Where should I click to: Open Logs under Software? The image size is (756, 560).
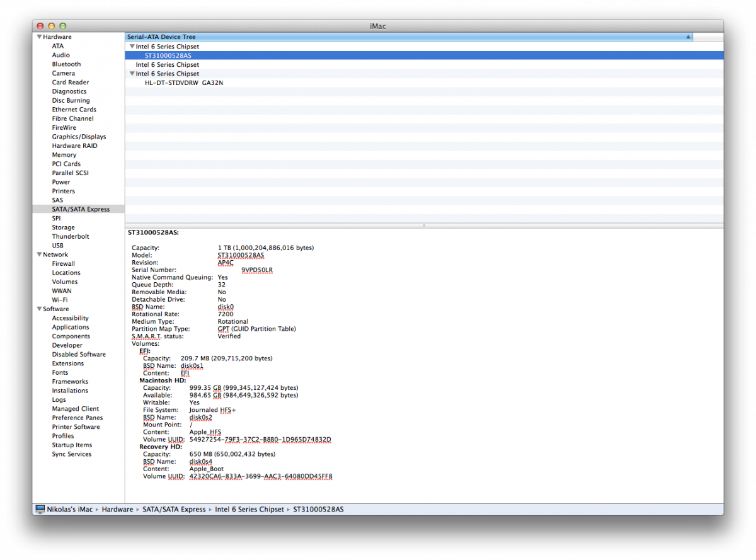pyautogui.click(x=59, y=400)
